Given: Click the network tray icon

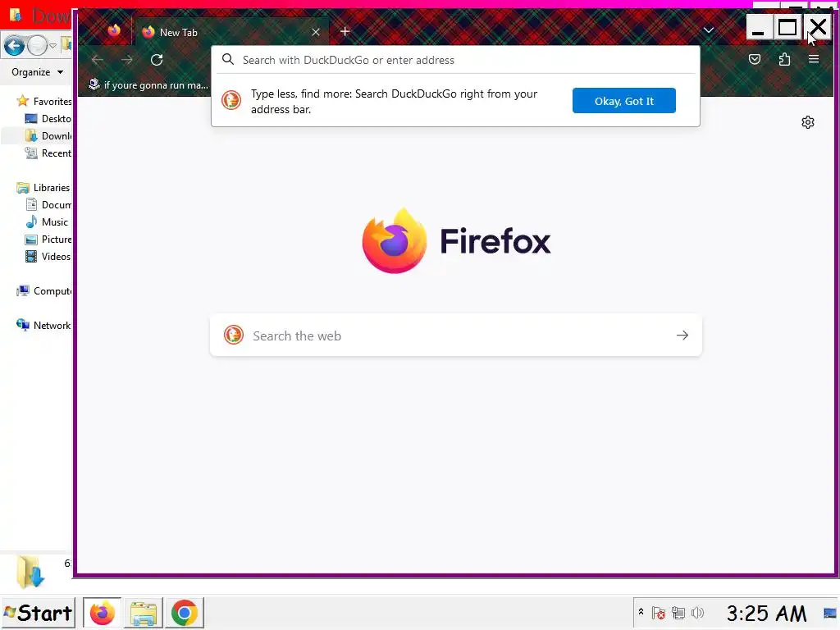Looking at the screenshot, I should [678, 613].
